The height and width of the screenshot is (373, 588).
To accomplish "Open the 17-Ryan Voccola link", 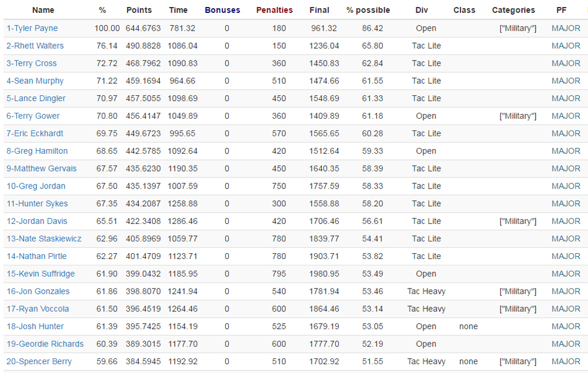I will pyautogui.click(x=38, y=310).
